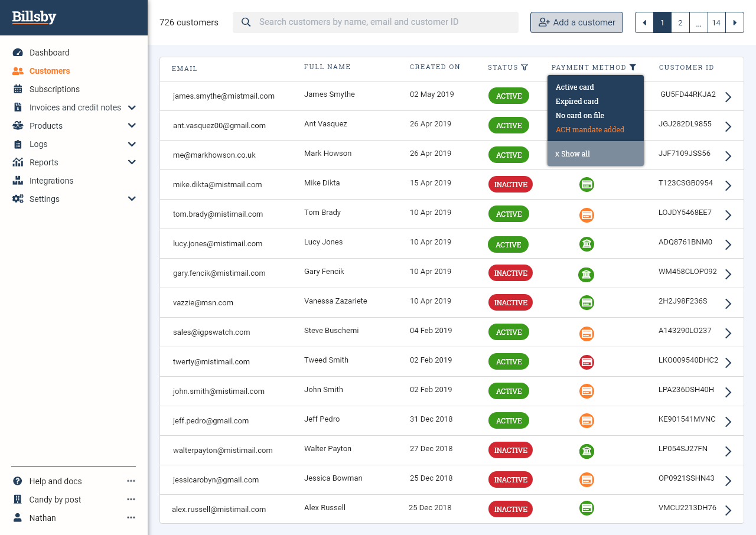
Task: Click the Billsby logo
Action: coord(34,17)
